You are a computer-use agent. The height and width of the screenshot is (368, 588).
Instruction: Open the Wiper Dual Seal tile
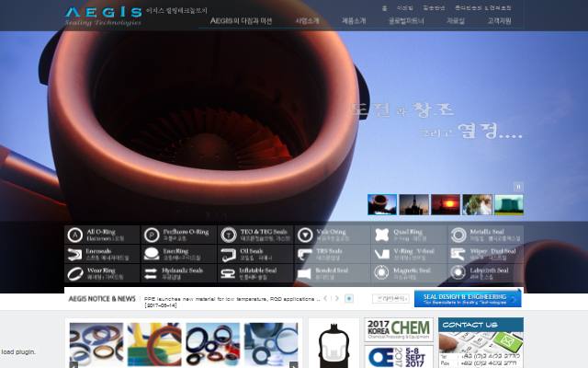[x=486, y=254]
